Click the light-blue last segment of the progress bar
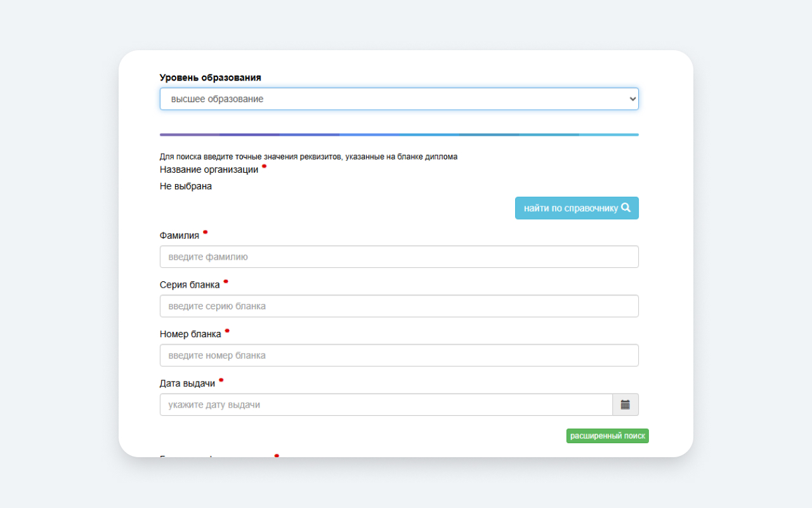The width and height of the screenshot is (812, 508). click(608, 135)
